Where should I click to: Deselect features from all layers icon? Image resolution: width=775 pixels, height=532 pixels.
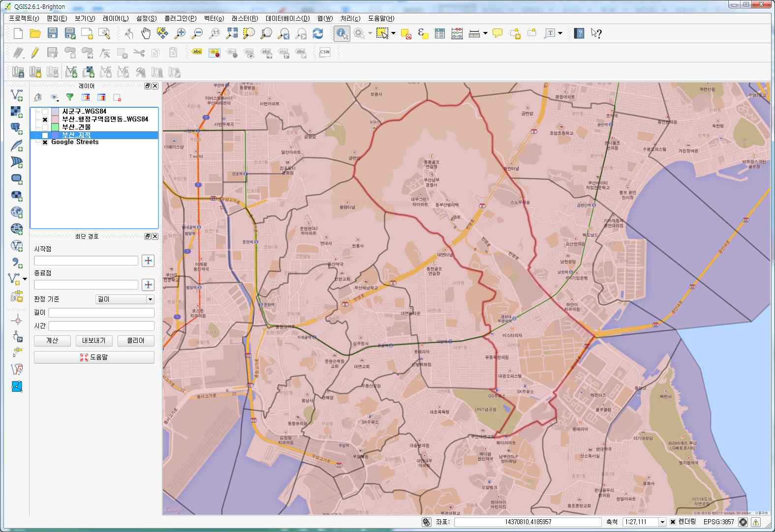(406, 33)
